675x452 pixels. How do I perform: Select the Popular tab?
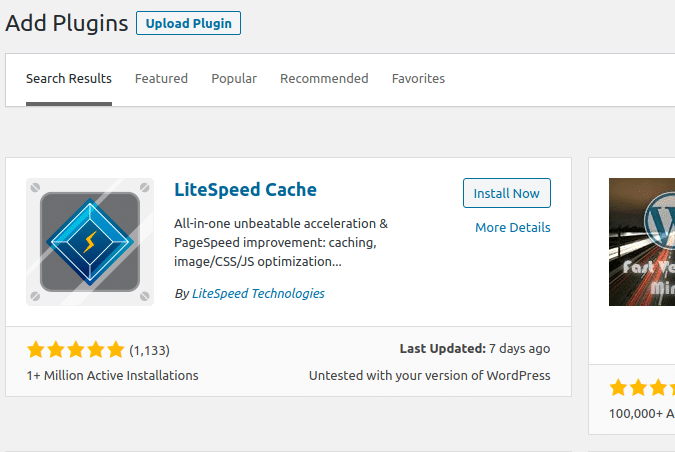click(x=234, y=79)
